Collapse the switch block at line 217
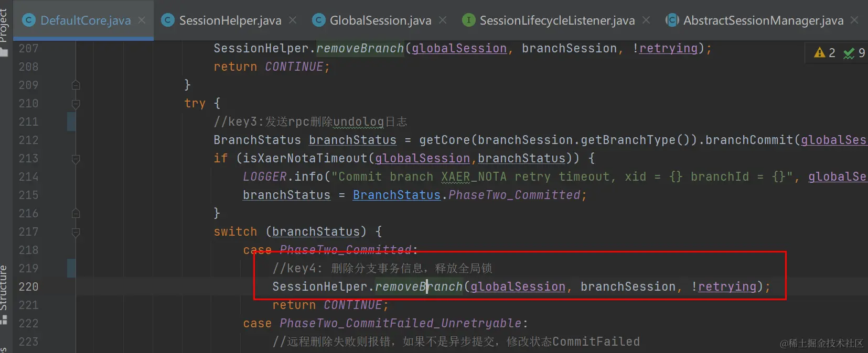Image resolution: width=868 pixels, height=353 pixels. coord(76,231)
